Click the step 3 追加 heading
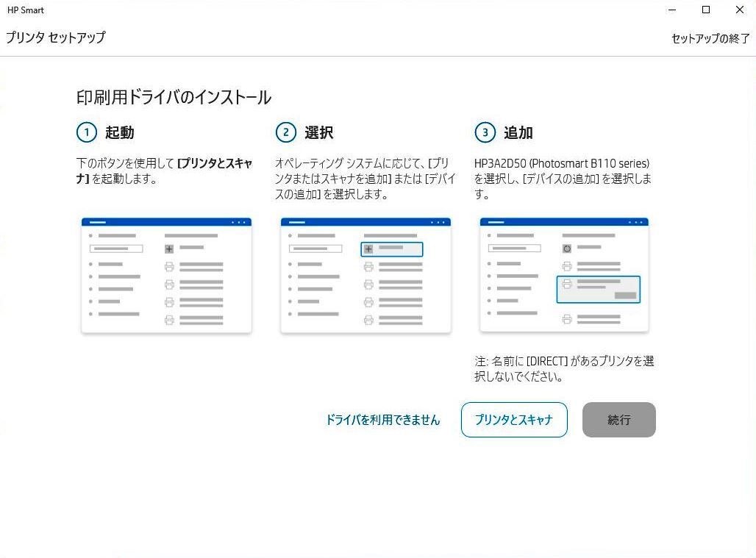756x558 pixels. click(518, 132)
